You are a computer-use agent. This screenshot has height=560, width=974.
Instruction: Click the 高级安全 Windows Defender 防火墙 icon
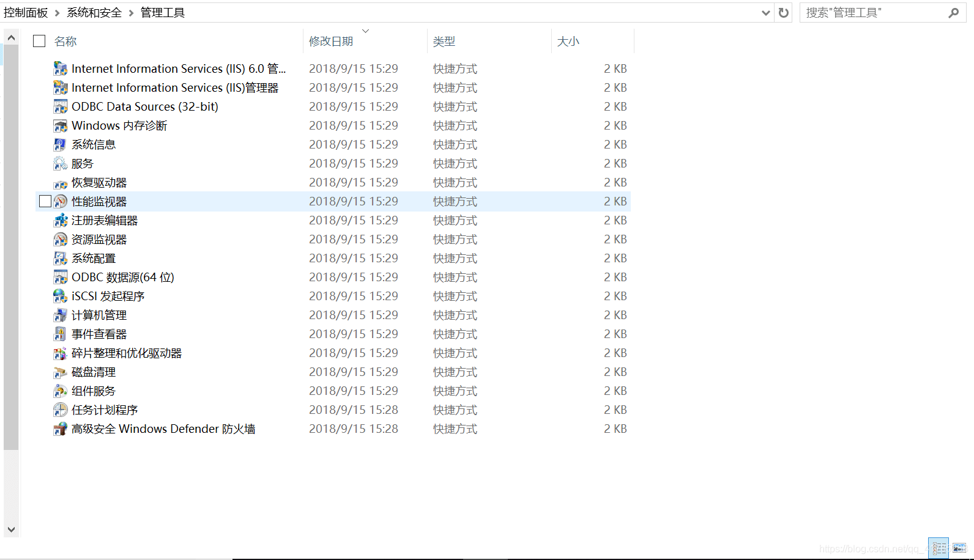coord(60,429)
